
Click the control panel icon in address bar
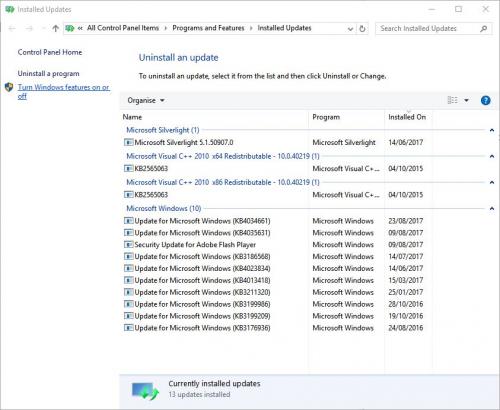pos(70,28)
